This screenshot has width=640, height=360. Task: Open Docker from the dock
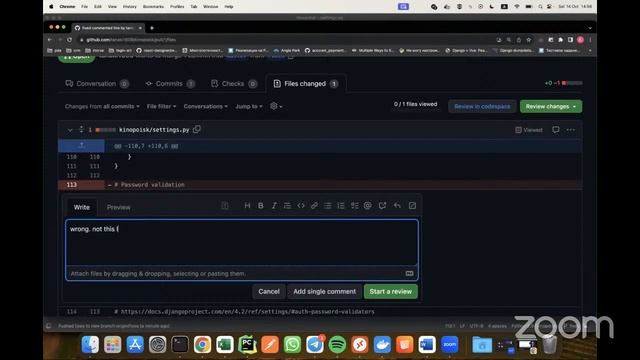point(382,345)
